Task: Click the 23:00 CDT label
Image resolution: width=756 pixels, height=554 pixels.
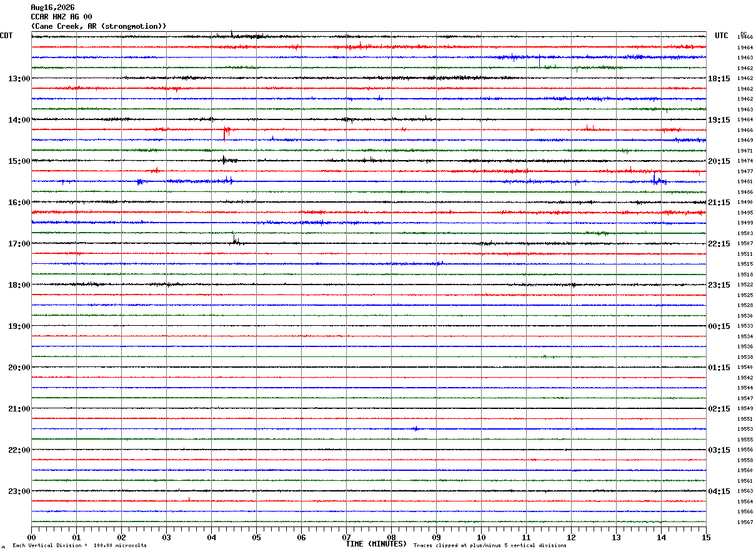Action: tap(19, 491)
